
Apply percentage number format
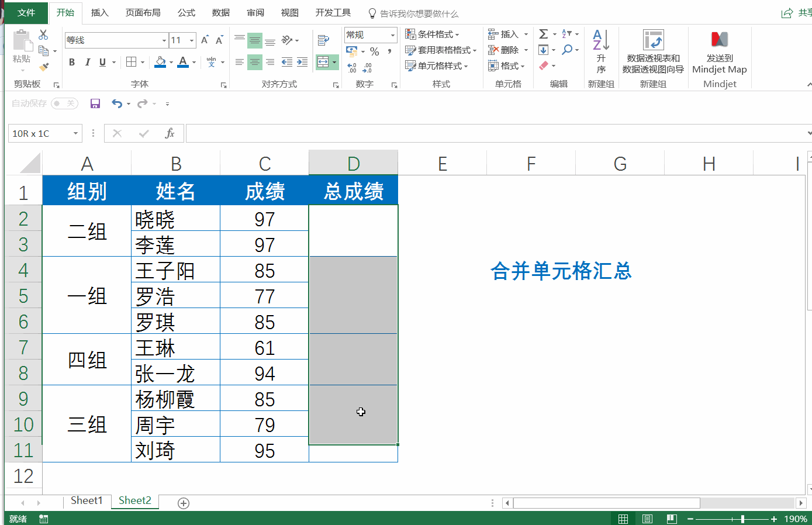click(x=374, y=51)
